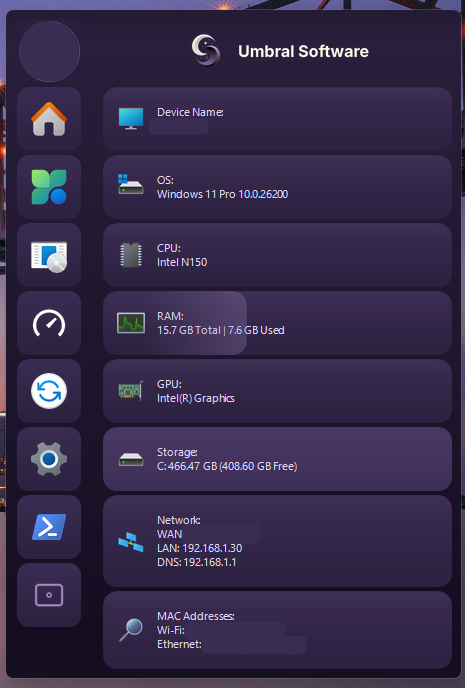Viewport: 465px width, 688px height.
Task: Click the graphics card icon beside GPU
Action: point(131,391)
